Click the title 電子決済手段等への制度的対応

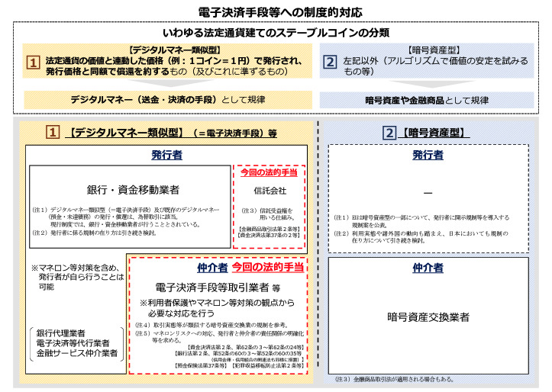(x=280, y=13)
